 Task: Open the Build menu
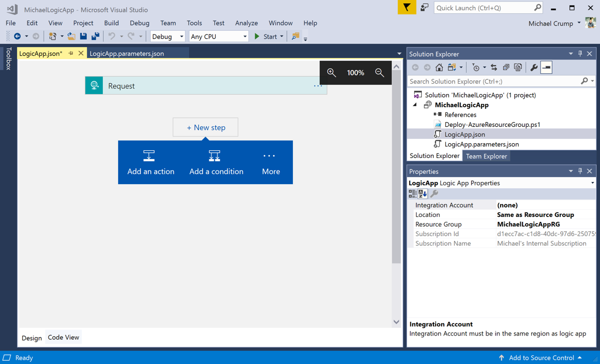click(111, 23)
